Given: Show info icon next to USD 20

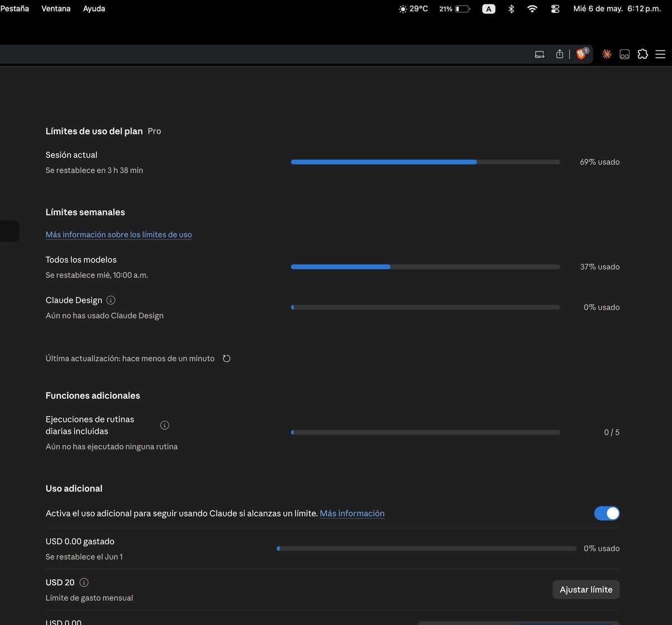Looking at the screenshot, I should point(85,582).
